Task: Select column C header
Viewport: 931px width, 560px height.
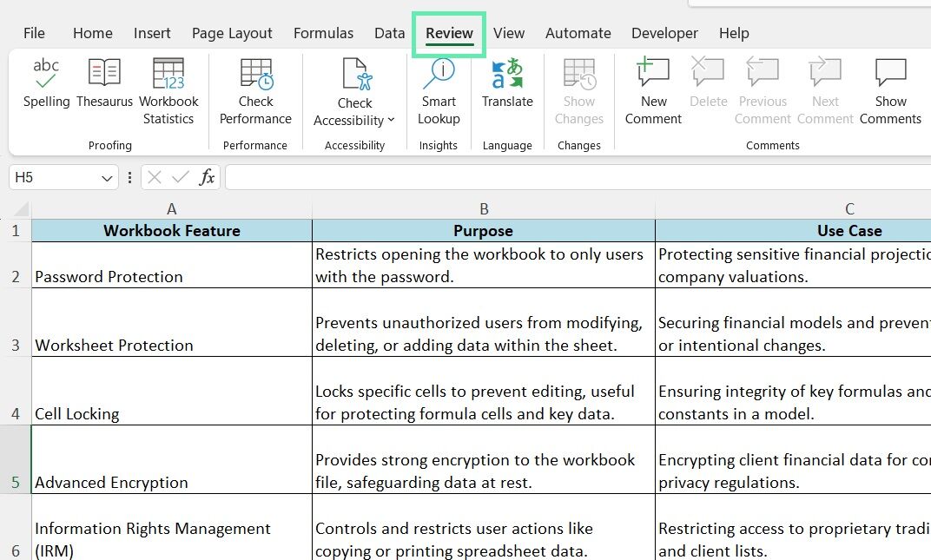Action: (793, 209)
